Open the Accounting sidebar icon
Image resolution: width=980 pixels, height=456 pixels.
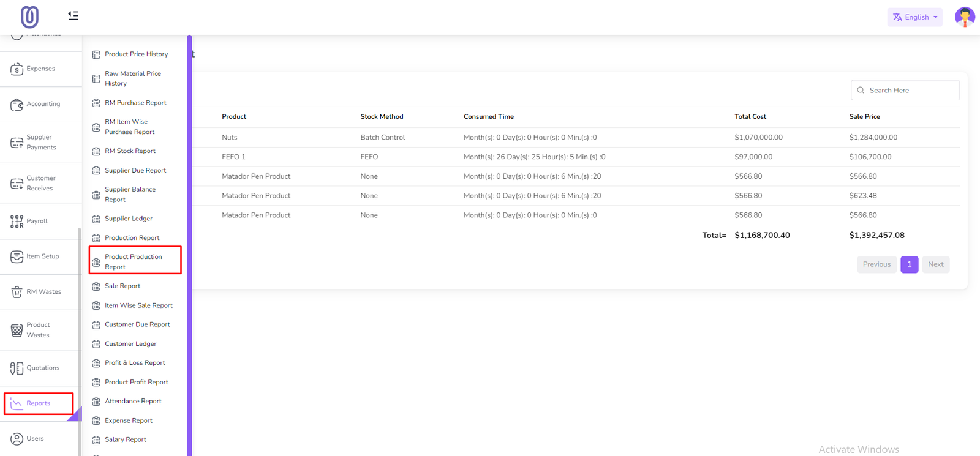tap(17, 105)
